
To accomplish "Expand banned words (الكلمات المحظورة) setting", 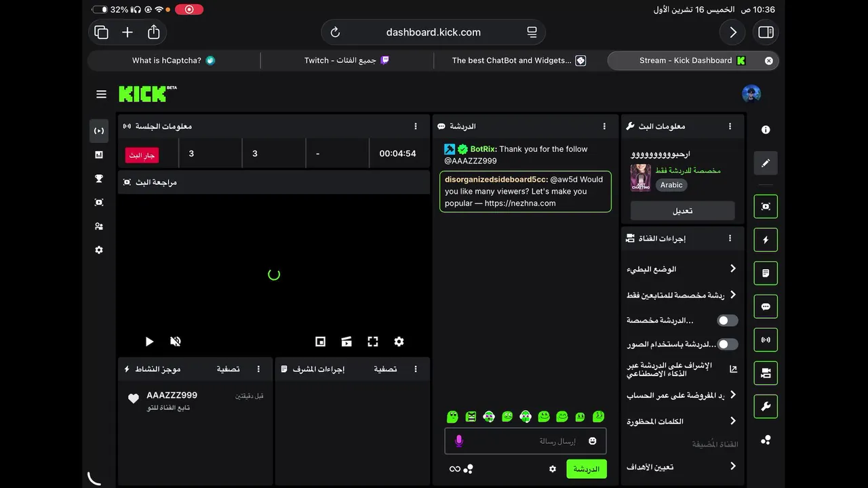I will 682,421.
